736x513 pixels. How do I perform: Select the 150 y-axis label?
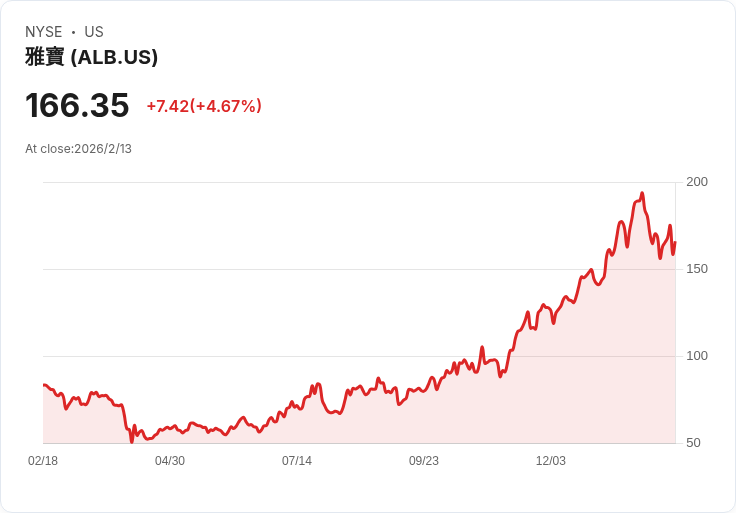[x=697, y=269]
